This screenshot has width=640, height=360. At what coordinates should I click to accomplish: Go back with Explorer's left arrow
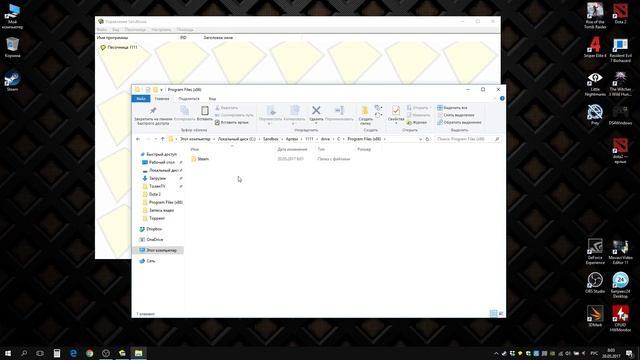pyautogui.click(x=138, y=139)
